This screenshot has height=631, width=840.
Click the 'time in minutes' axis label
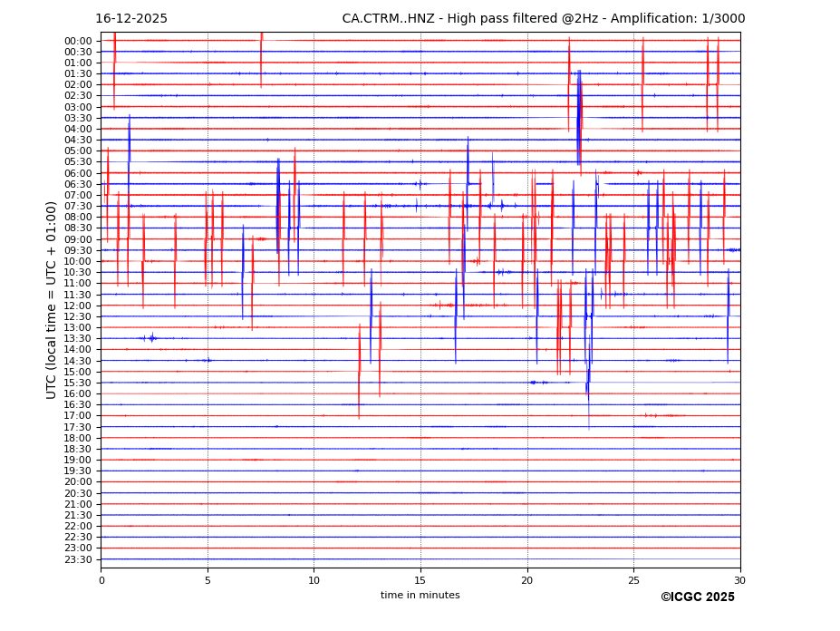420,596
